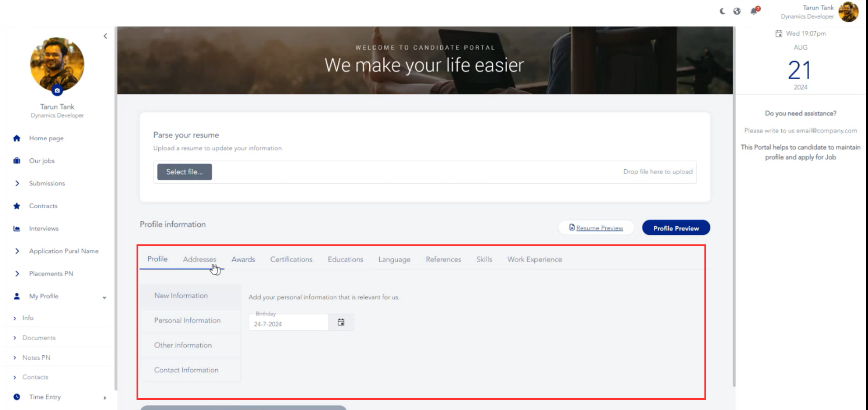Switch to the Certifications tab

[x=291, y=259]
